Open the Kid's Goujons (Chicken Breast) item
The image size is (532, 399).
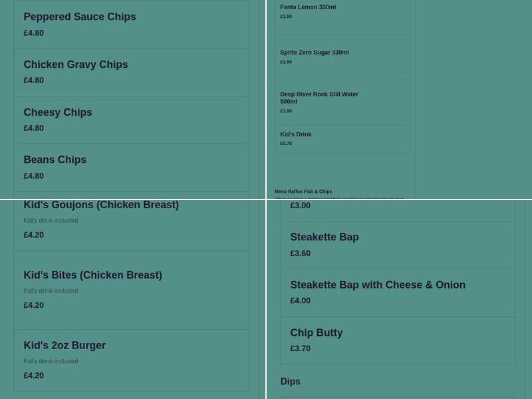(101, 205)
